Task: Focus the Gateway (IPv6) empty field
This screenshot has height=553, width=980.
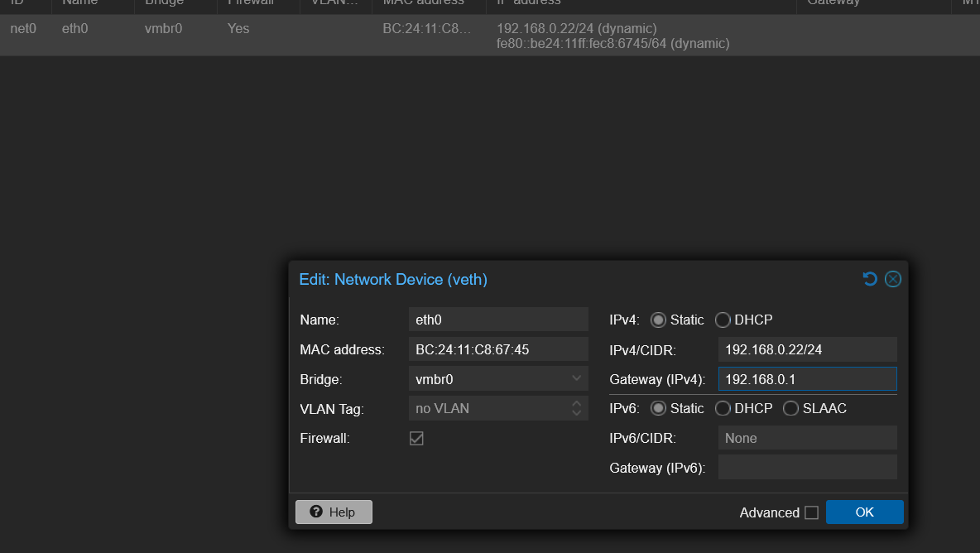Action: tap(808, 468)
